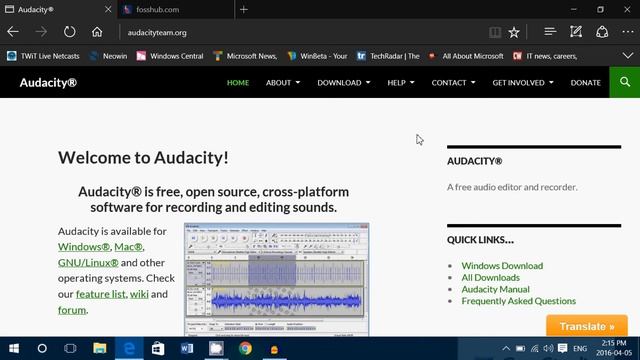Open the Edge Hub lines icon

coord(550,32)
